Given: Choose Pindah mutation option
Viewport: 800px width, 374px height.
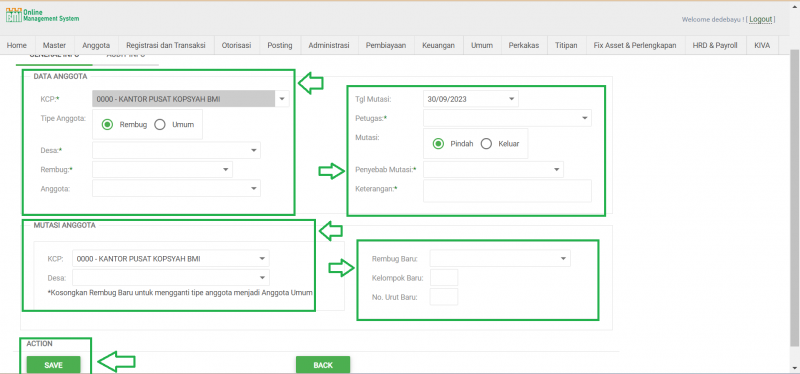Looking at the screenshot, I should point(438,144).
